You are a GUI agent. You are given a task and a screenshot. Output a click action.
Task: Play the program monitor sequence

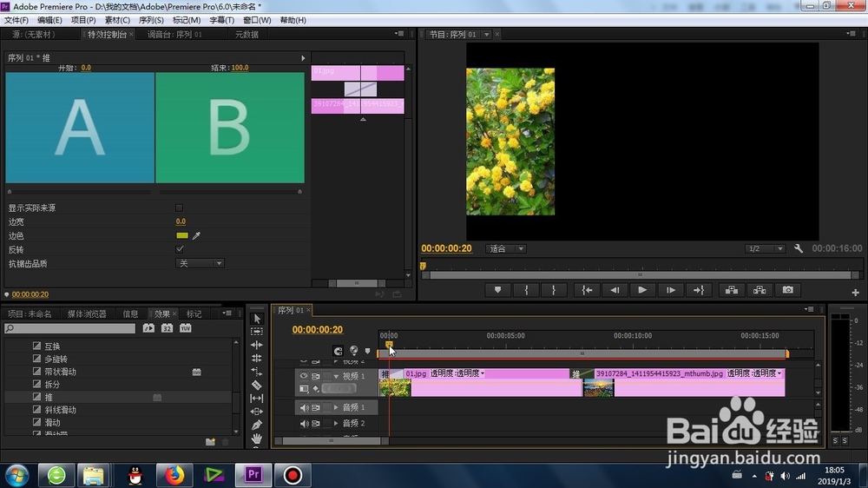(642, 290)
